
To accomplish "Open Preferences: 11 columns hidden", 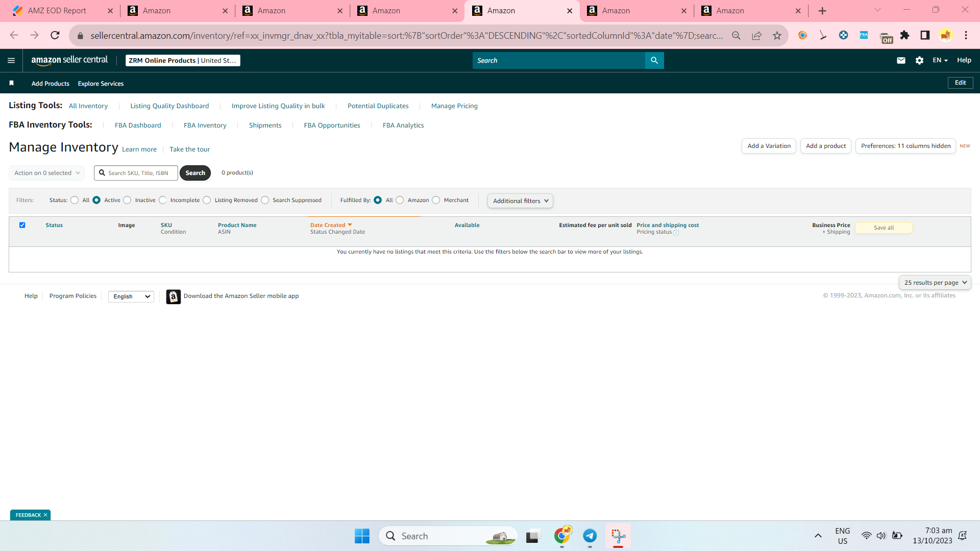I will click(x=905, y=146).
